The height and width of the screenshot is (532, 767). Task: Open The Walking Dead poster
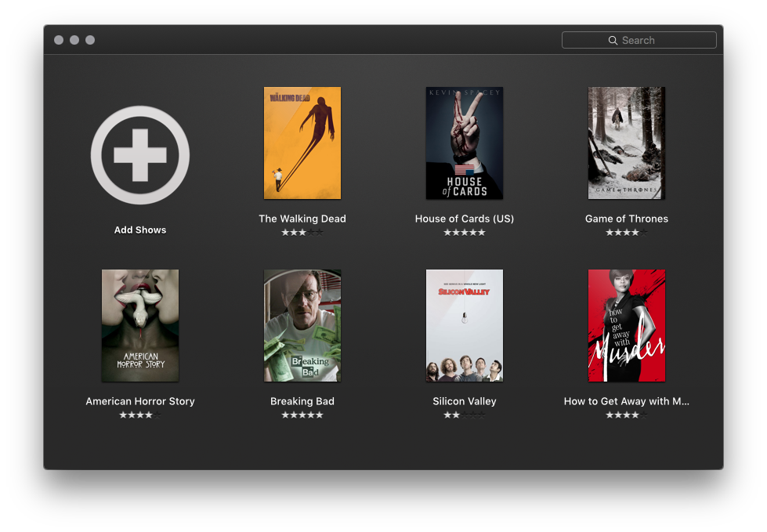coord(302,143)
